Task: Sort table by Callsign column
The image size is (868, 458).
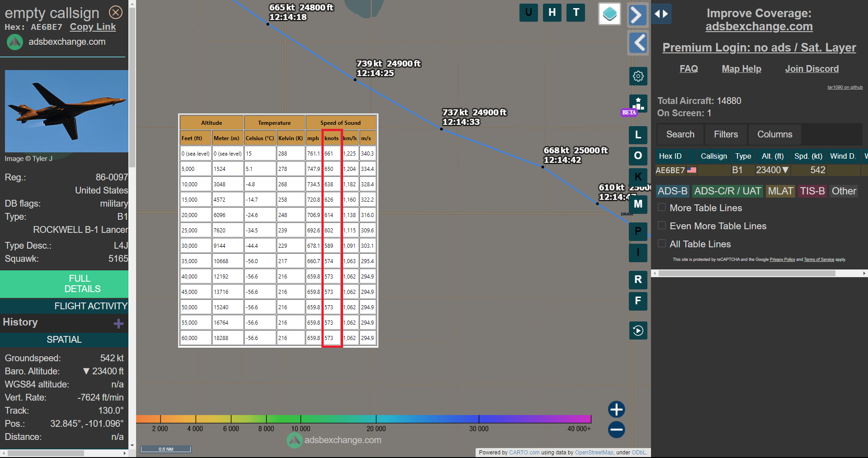Action: [x=714, y=156]
